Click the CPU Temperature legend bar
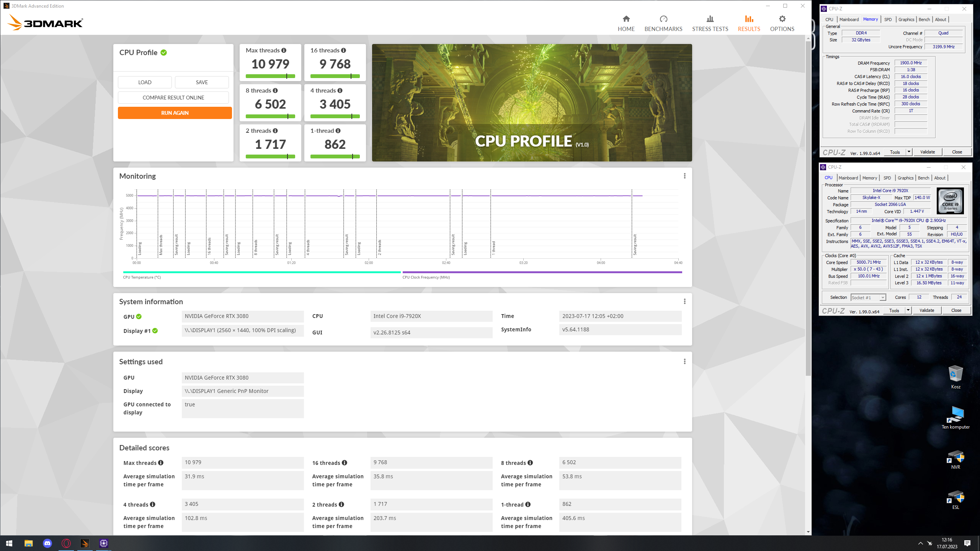Viewport: 980px width, 551px height. point(261,272)
